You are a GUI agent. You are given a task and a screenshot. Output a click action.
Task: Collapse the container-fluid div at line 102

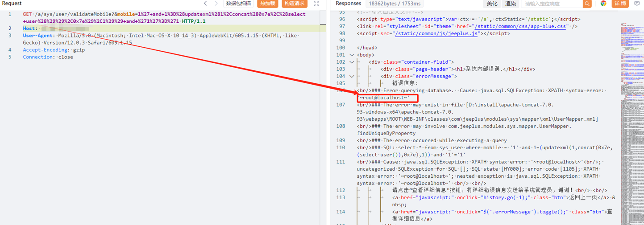(352, 62)
